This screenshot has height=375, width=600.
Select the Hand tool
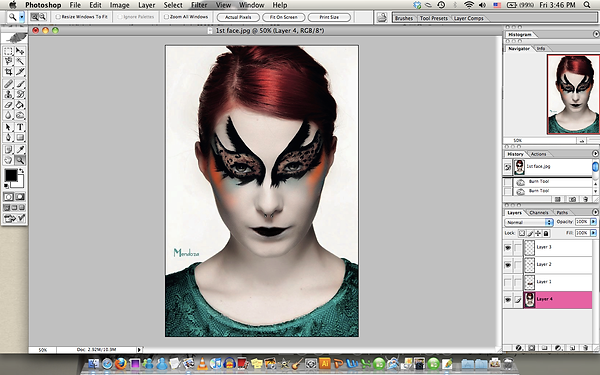point(8,160)
